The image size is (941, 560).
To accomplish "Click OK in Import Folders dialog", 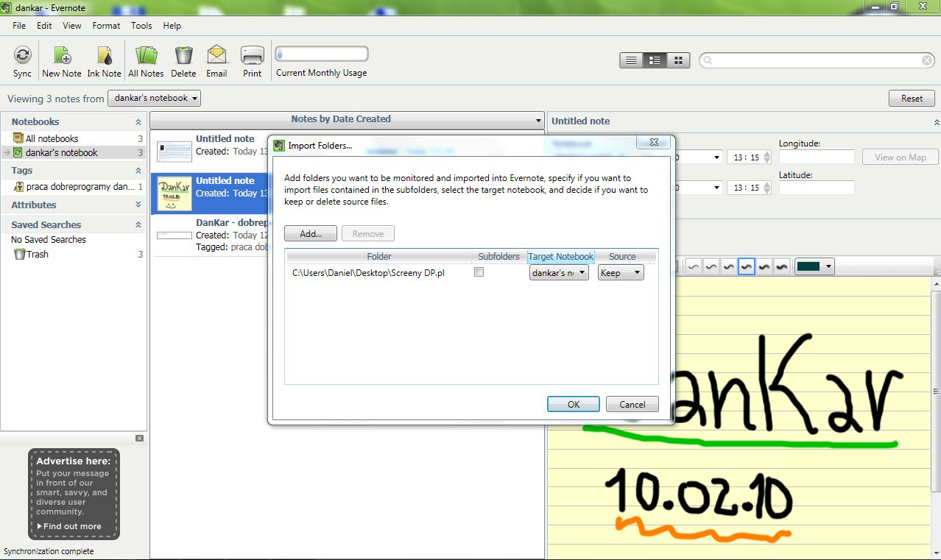I will [574, 404].
